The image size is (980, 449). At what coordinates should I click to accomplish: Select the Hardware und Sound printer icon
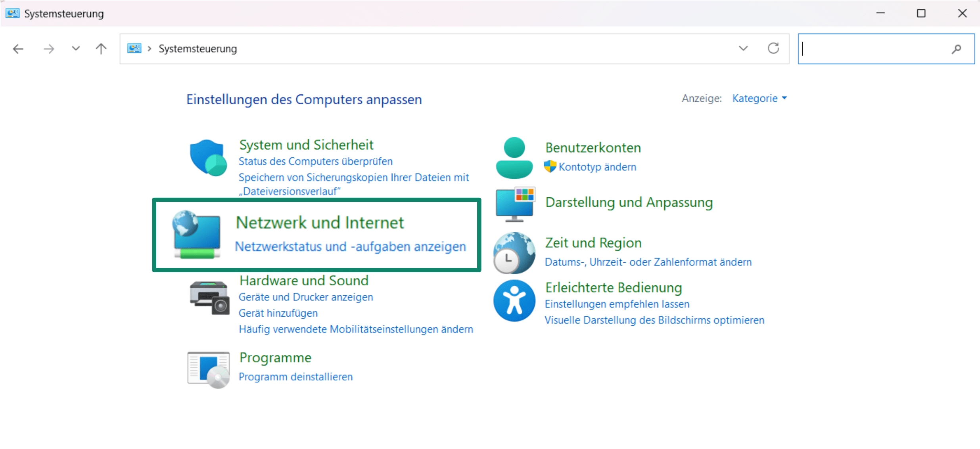pyautogui.click(x=209, y=298)
